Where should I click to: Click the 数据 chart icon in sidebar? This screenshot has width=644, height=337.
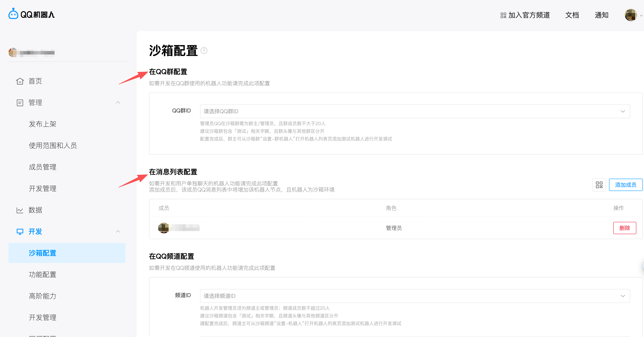tap(20, 210)
